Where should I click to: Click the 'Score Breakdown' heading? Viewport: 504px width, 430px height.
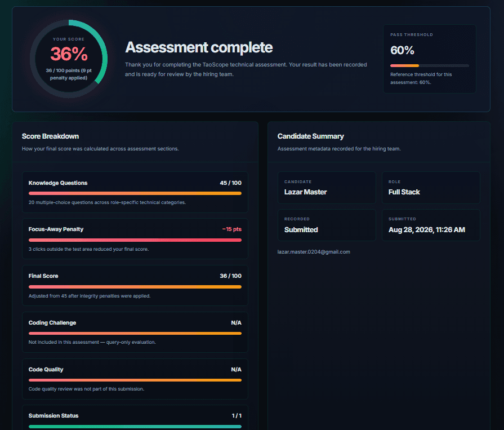pyautogui.click(x=50, y=136)
